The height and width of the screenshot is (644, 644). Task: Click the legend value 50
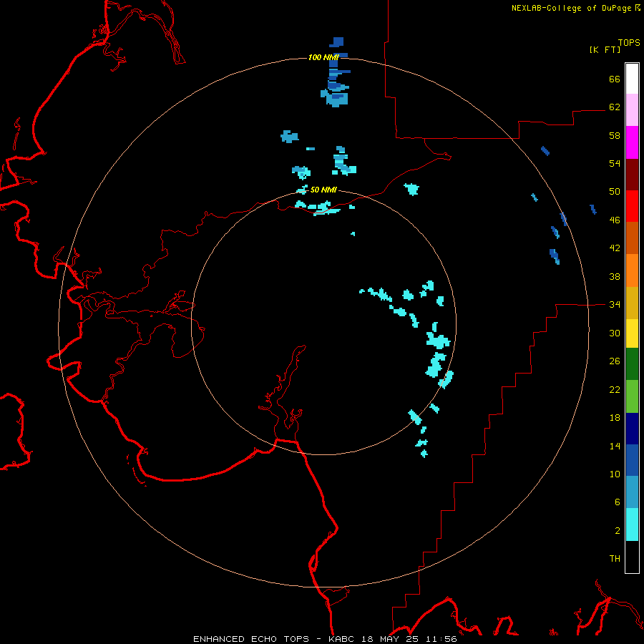(615, 191)
